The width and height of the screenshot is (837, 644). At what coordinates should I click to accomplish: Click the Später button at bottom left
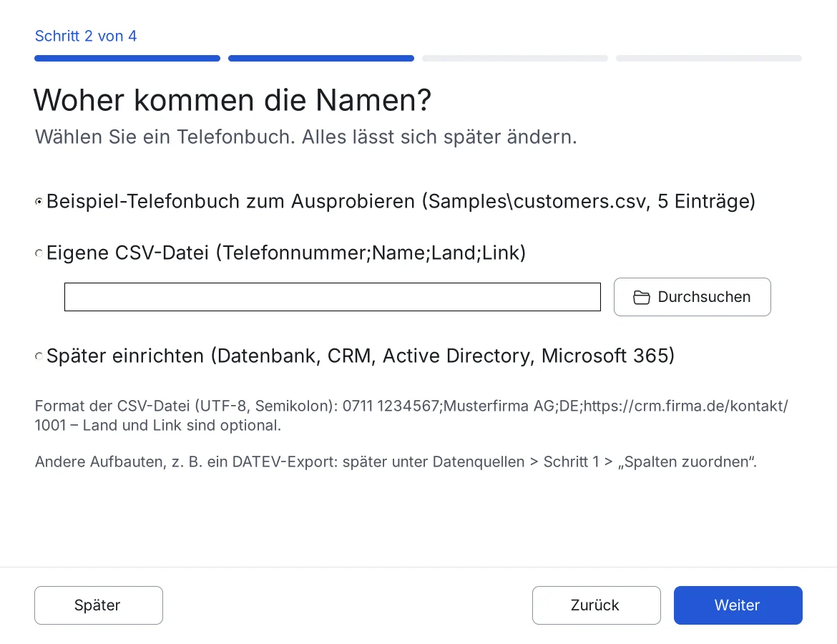click(99, 605)
